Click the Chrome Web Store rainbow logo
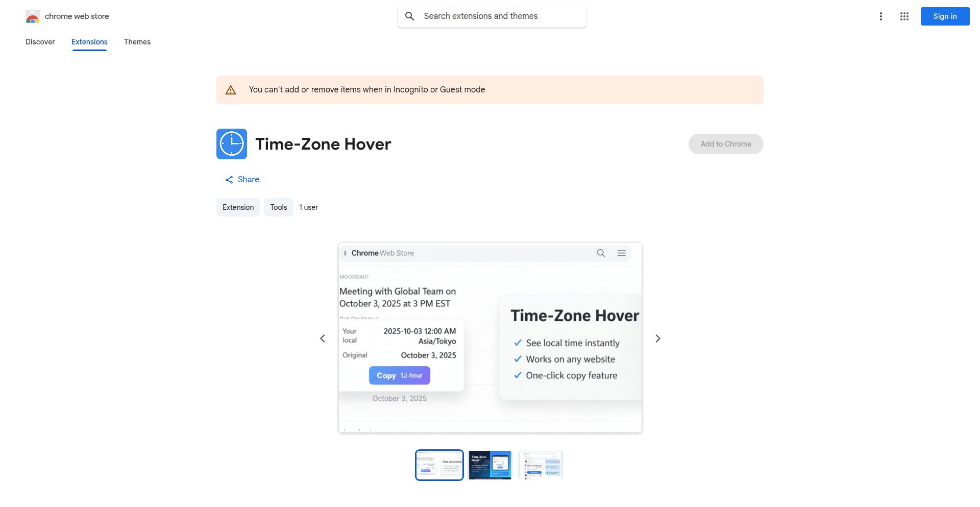The image size is (980, 507). click(33, 16)
